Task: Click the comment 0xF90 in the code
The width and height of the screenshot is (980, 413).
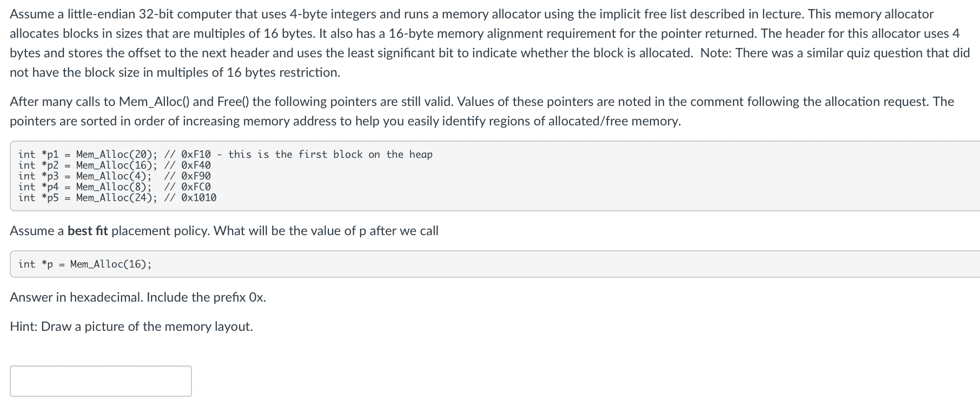Action: [x=196, y=176]
